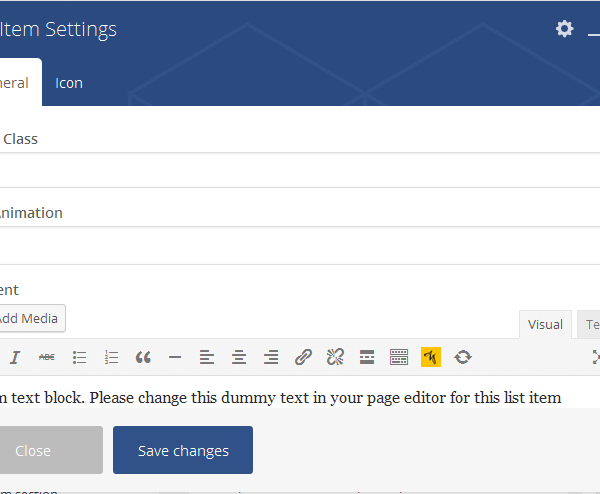Center align the text
This screenshot has height=494, width=600.
pos(239,357)
